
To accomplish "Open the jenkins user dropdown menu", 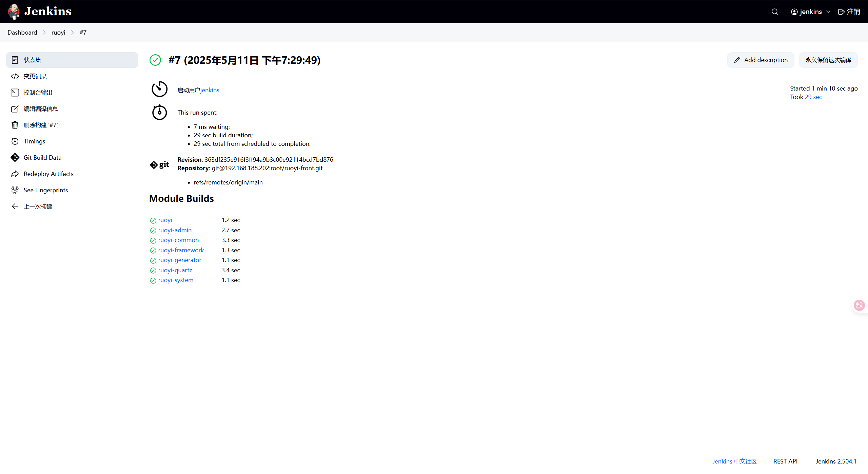I will (810, 12).
